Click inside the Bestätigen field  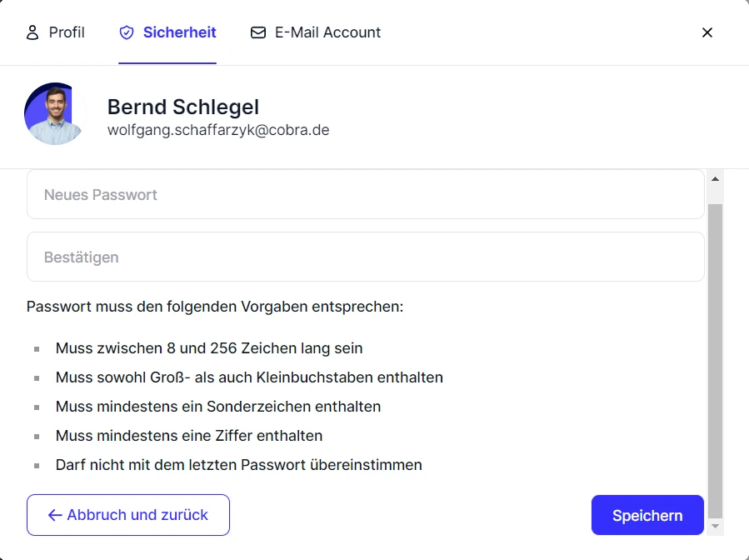[365, 257]
